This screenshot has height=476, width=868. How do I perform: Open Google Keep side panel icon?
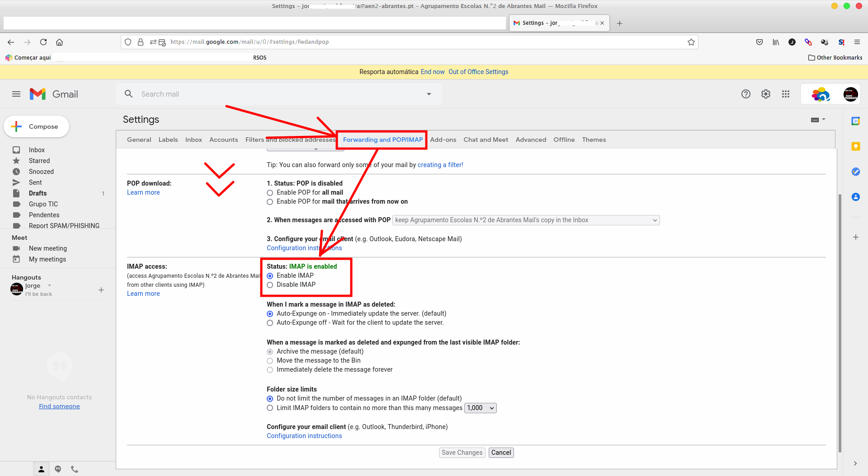[x=855, y=146]
